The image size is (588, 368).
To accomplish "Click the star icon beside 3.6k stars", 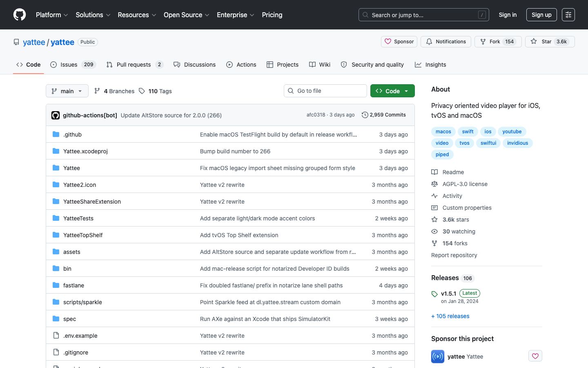I will point(434,220).
